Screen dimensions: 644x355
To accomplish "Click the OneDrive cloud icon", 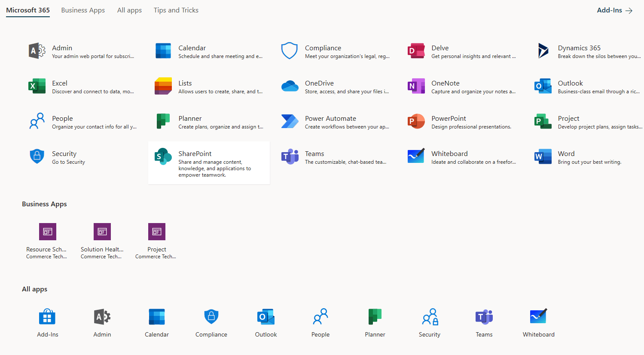I will [x=290, y=86].
